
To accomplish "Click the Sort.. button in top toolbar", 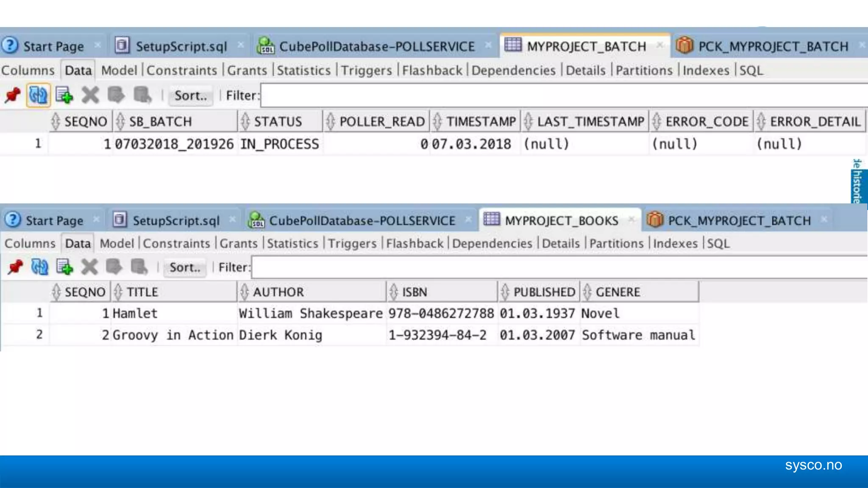I will point(190,96).
